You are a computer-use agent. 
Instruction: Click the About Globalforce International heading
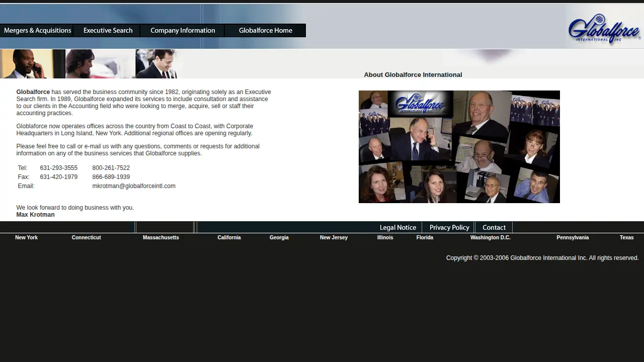[413, 75]
